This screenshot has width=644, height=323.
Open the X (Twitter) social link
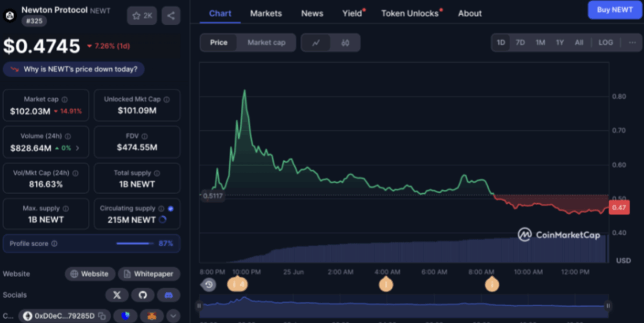tap(116, 294)
